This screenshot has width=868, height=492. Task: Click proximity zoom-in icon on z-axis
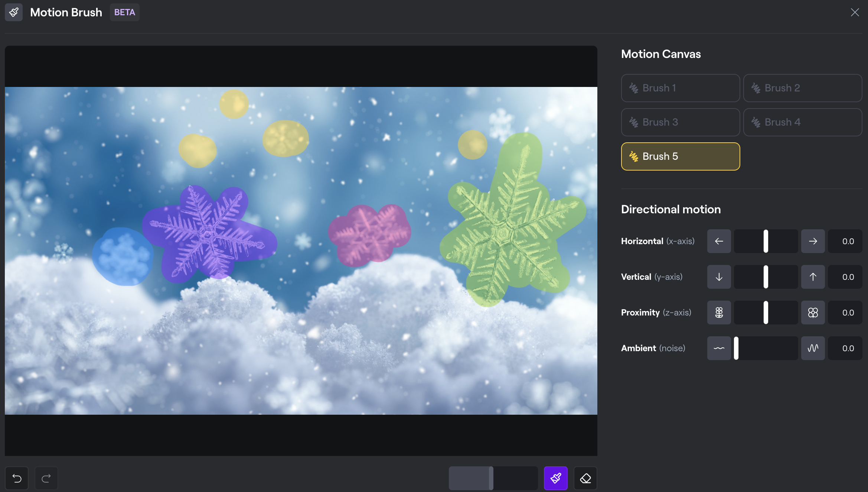(x=812, y=312)
